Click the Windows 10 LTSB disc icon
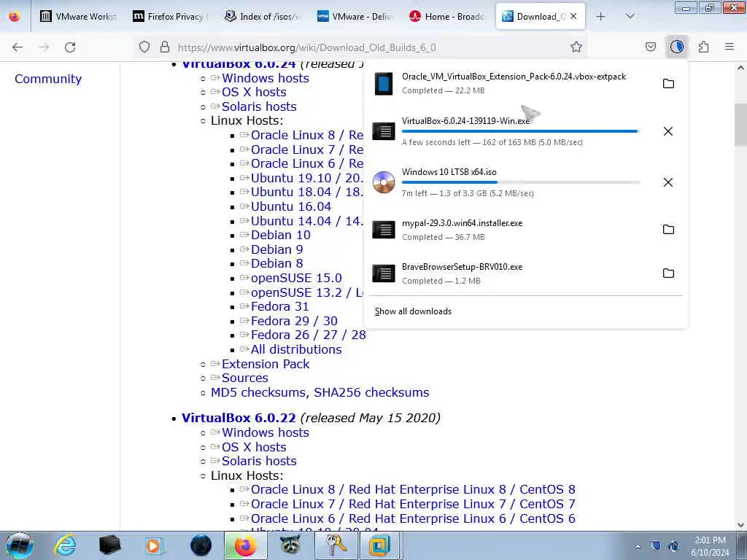 [x=384, y=182]
